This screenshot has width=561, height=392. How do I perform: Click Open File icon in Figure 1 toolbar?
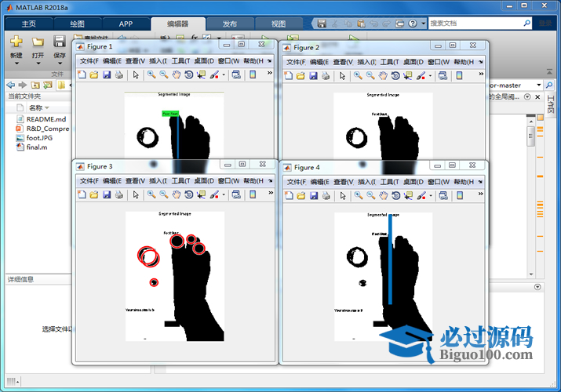94,74
